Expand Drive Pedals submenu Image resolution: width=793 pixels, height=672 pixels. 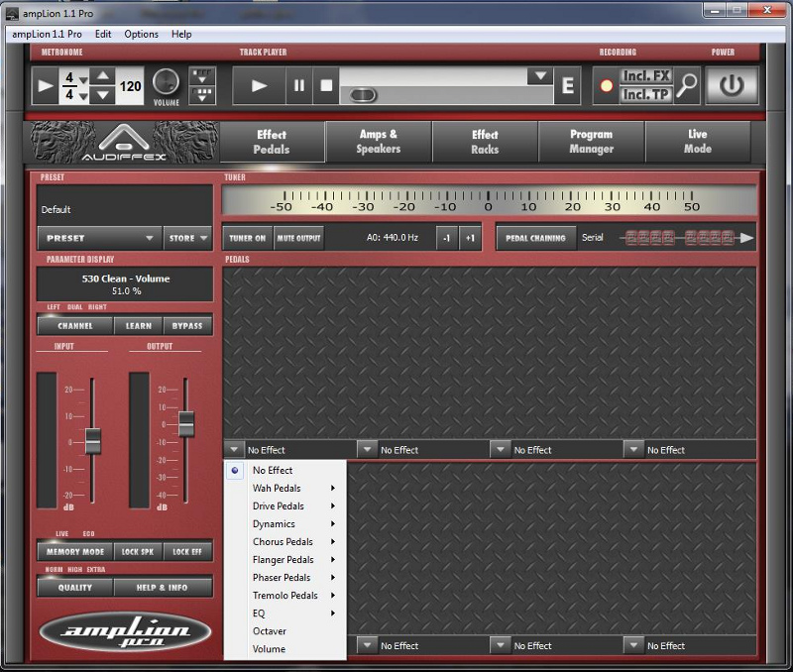[x=285, y=505]
